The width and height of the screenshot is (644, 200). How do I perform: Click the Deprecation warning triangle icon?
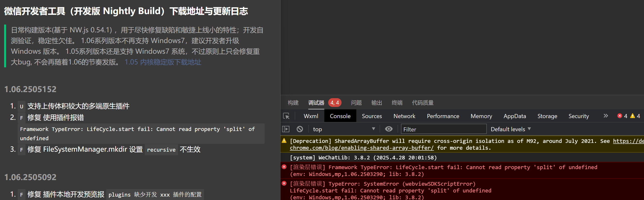coord(284,141)
